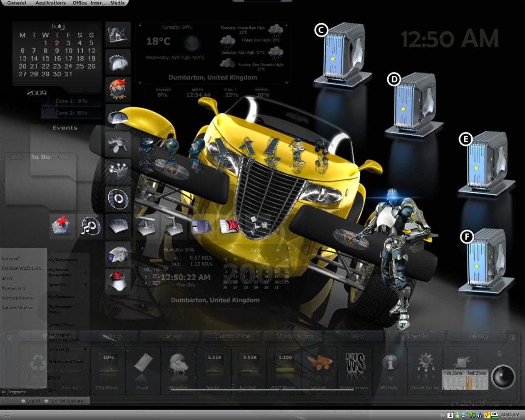
Task: Switch to the NeXuS dock tab
Action: click(x=479, y=336)
